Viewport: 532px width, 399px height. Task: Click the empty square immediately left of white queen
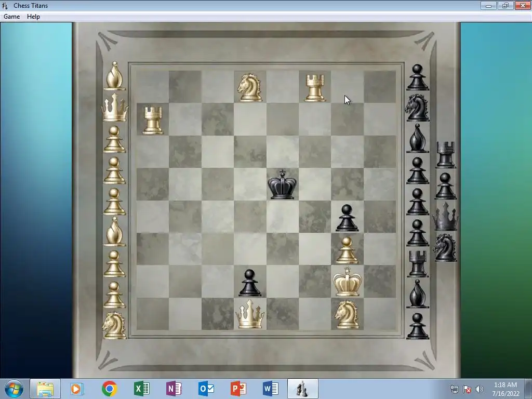(x=218, y=314)
